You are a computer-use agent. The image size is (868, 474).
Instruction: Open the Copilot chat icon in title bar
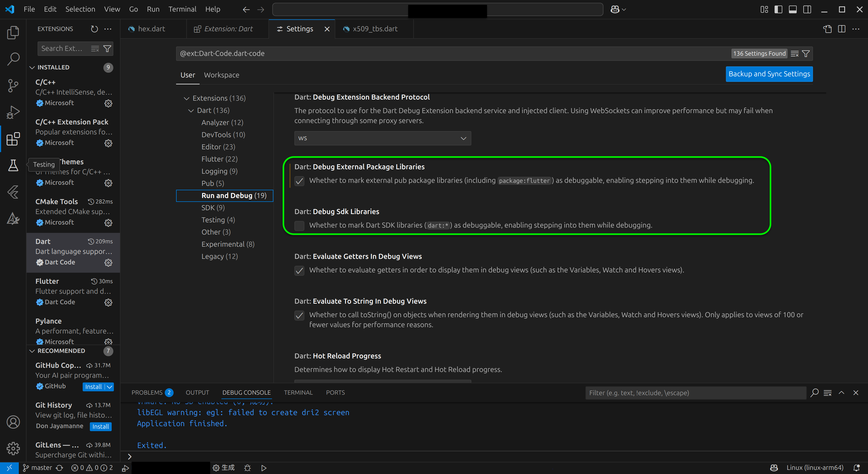tap(615, 9)
